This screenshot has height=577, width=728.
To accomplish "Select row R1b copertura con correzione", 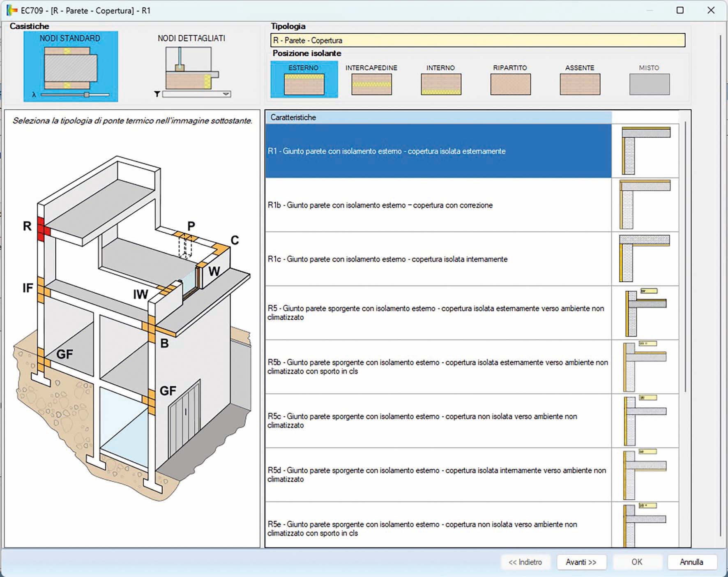I will click(x=438, y=205).
